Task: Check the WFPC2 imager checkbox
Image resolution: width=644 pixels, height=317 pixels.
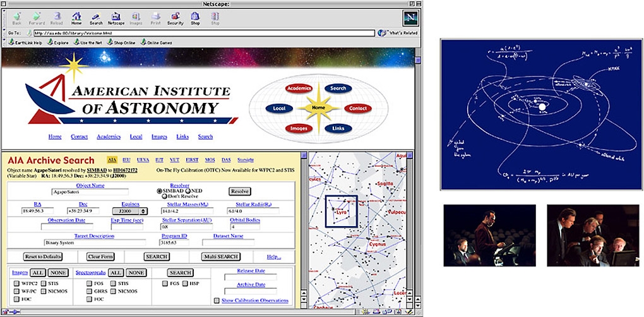Action: 16,284
